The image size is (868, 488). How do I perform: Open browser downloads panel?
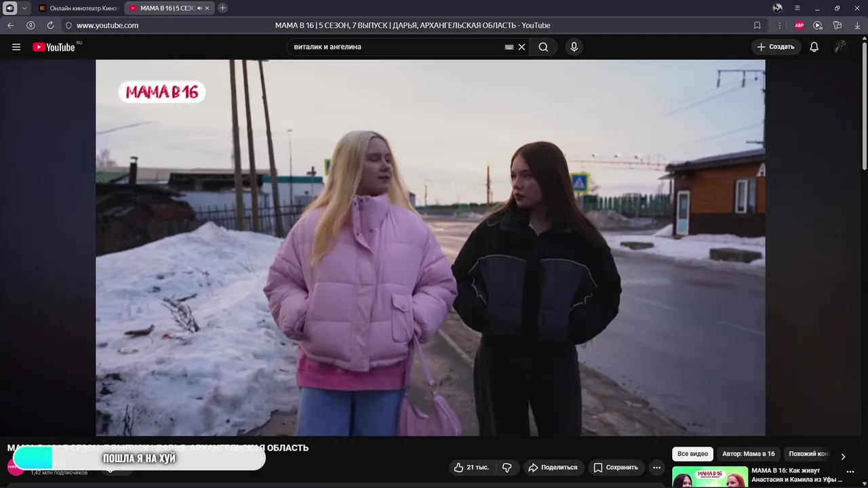[x=857, y=25]
